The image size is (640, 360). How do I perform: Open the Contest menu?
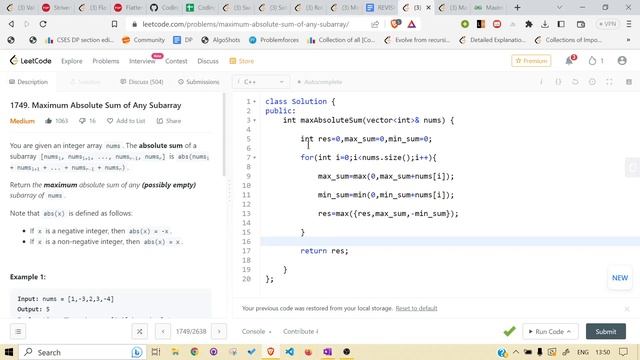pyautogui.click(x=176, y=61)
